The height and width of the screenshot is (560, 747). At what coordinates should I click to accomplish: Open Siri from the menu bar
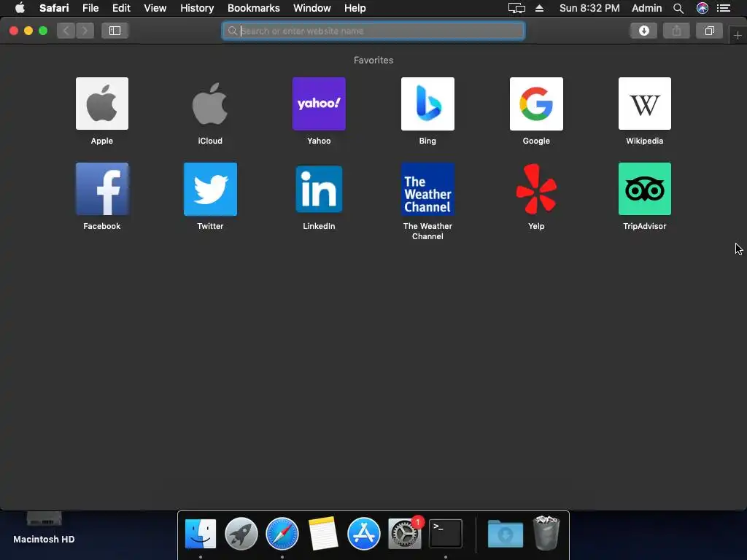(x=703, y=8)
